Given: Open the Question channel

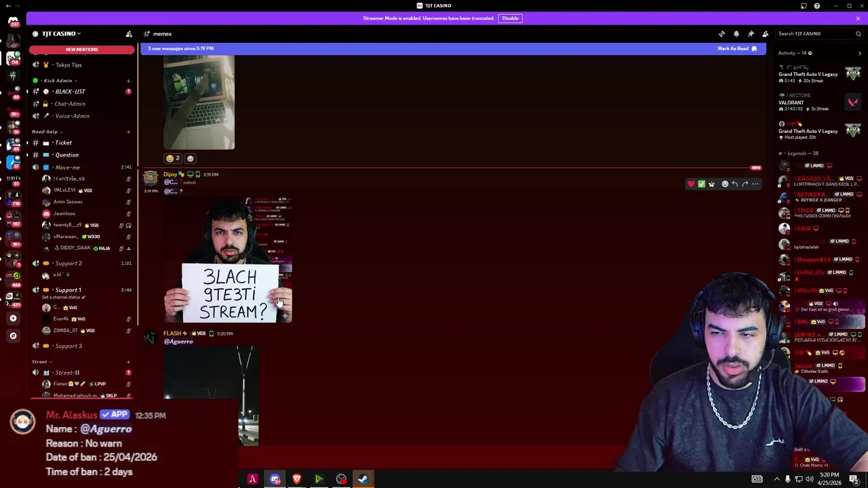Looking at the screenshot, I should 81,155.
